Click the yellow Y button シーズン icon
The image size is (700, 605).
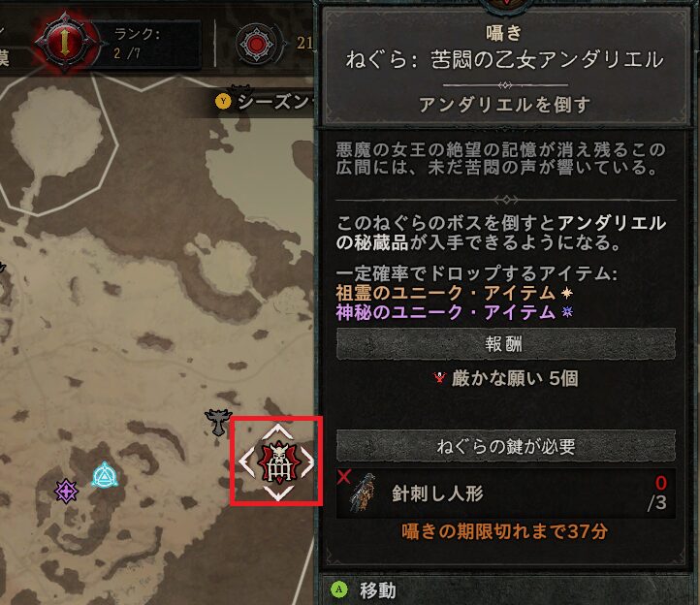click(223, 102)
